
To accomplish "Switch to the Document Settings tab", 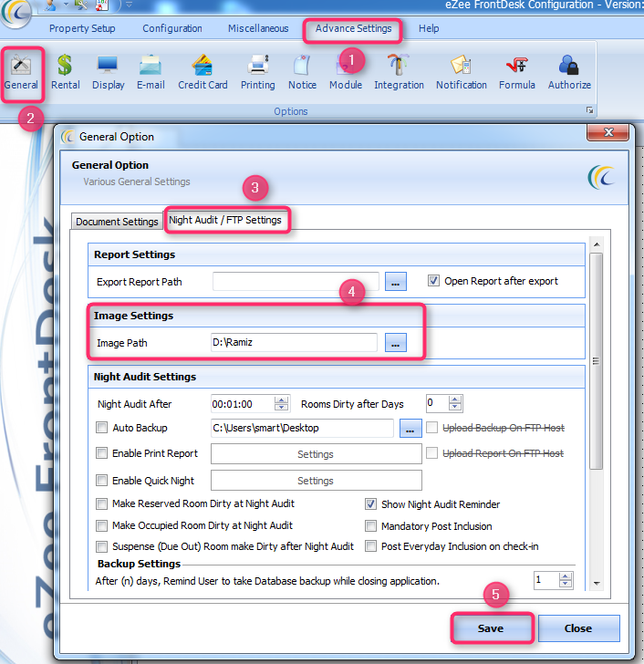I will [x=117, y=222].
